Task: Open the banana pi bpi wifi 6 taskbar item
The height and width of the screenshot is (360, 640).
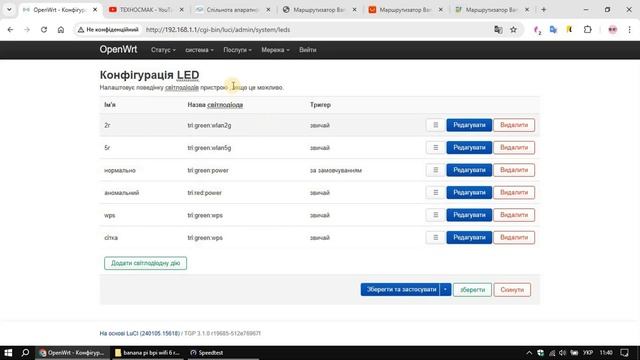Action: coord(147,353)
